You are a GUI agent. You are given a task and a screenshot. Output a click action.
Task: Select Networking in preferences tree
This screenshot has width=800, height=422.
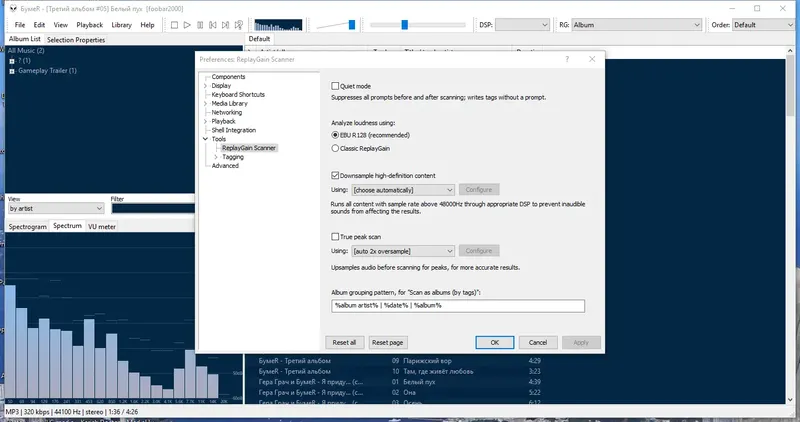click(227, 112)
